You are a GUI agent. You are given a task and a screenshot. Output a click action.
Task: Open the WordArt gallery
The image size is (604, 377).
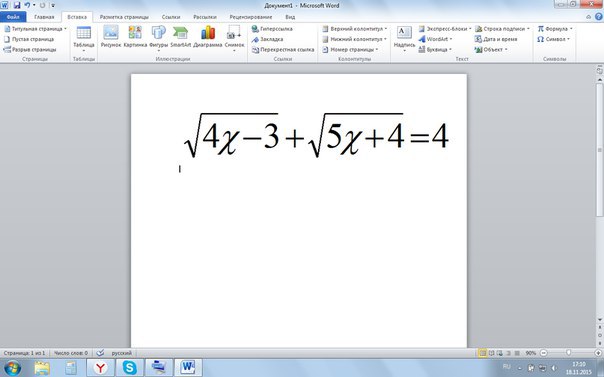[435, 39]
